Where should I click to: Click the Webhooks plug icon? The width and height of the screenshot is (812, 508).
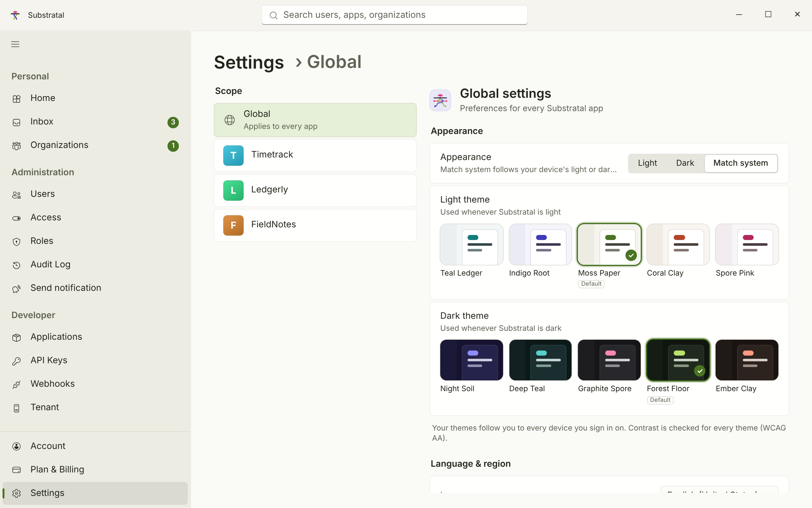coord(16,385)
